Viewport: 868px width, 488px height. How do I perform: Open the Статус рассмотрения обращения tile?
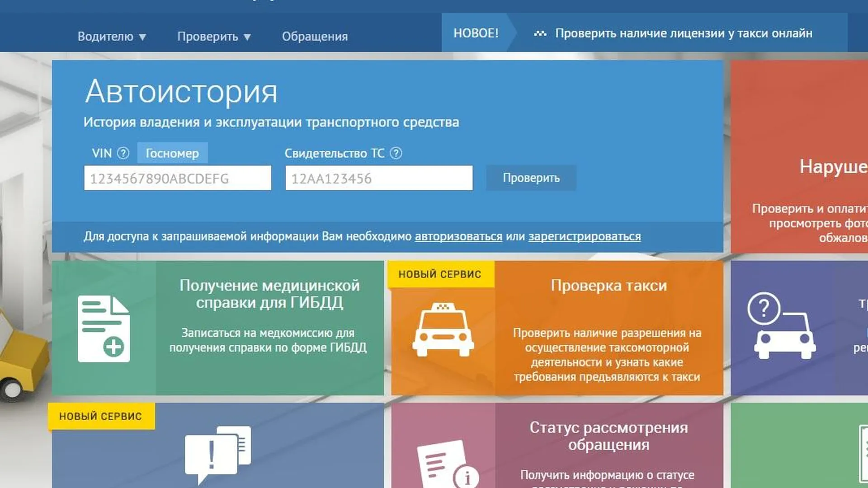pos(609,436)
